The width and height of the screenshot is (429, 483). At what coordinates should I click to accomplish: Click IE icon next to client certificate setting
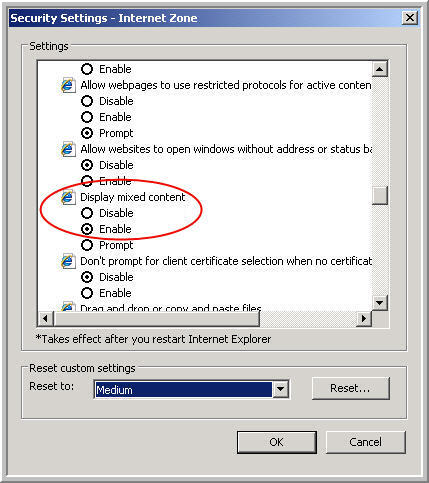click(x=68, y=261)
